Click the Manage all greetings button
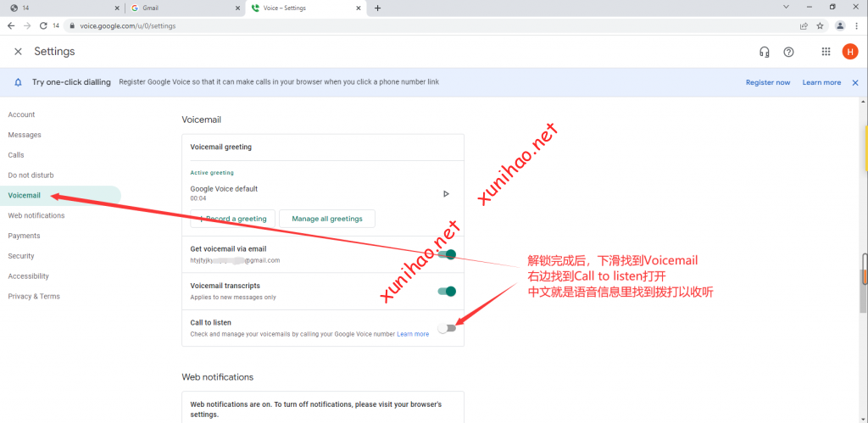 326,219
